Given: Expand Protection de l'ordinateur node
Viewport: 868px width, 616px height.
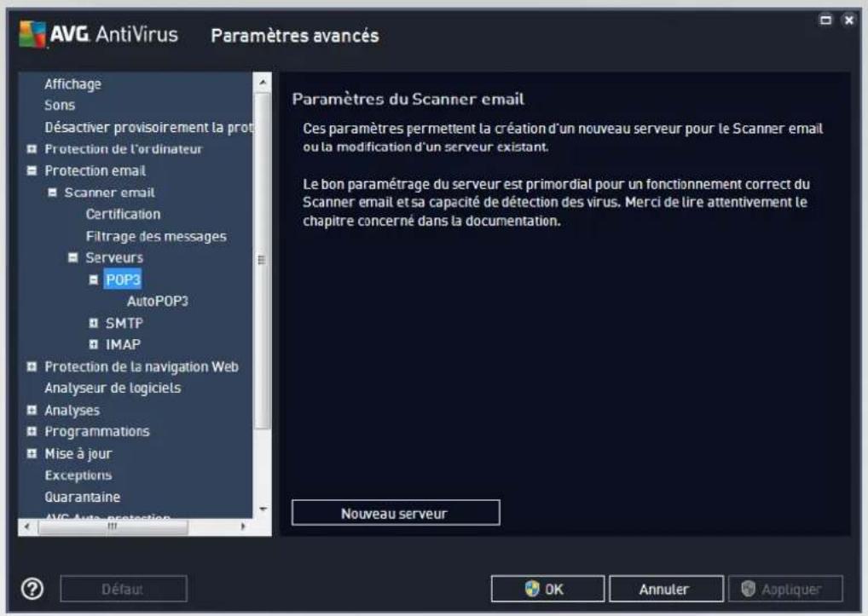Looking at the screenshot, I should 32,149.
